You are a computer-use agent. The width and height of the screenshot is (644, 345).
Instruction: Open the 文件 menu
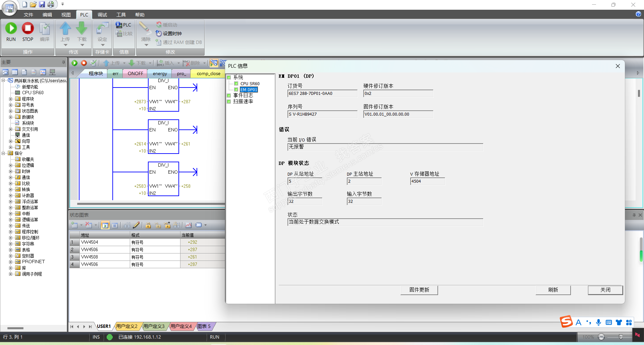pyautogui.click(x=29, y=15)
